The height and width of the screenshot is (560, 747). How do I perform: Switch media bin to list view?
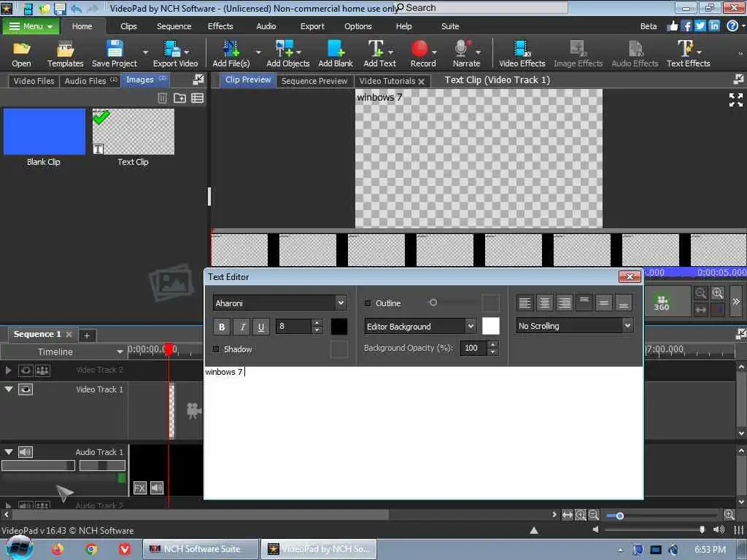pos(197,98)
